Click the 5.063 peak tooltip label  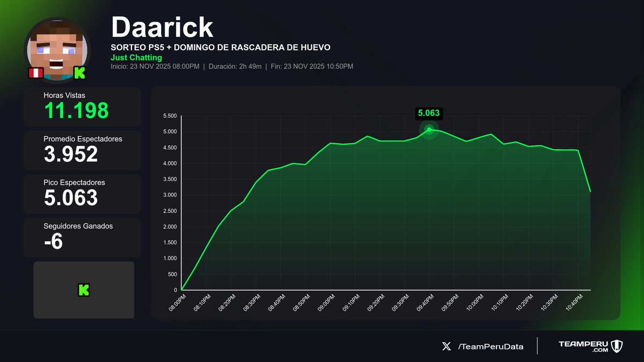429,113
